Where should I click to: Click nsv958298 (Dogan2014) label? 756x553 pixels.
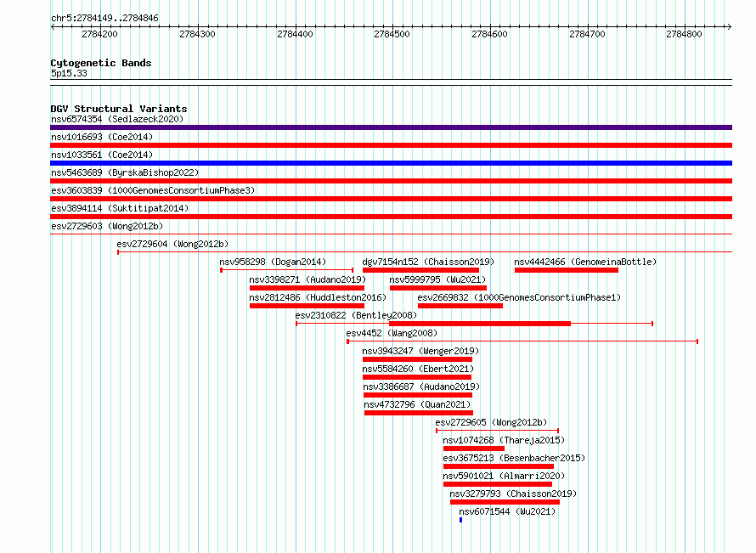(273, 262)
